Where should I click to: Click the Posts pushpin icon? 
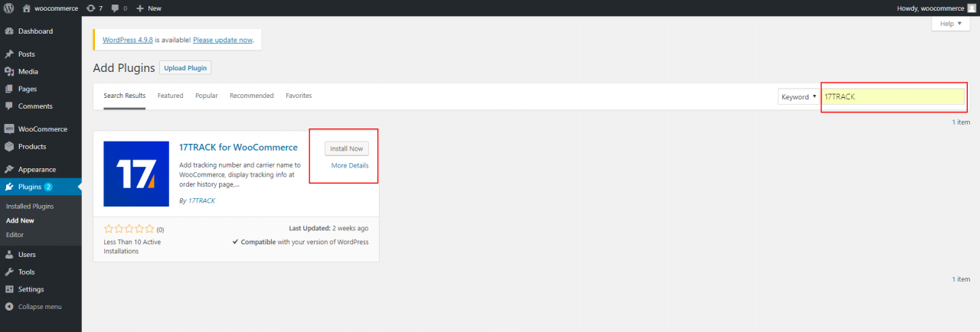tap(9, 54)
